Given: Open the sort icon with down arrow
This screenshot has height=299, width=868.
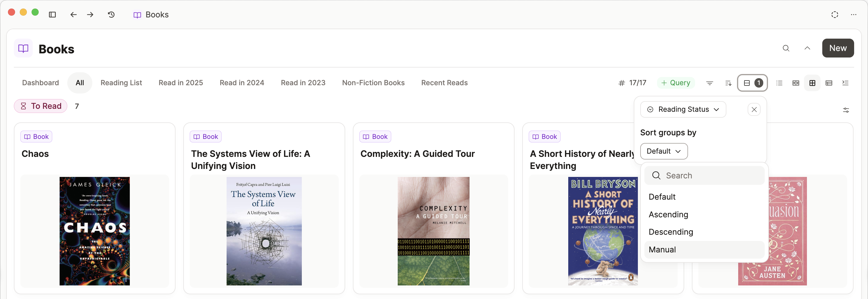Looking at the screenshot, I should pyautogui.click(x=728, y=83).
